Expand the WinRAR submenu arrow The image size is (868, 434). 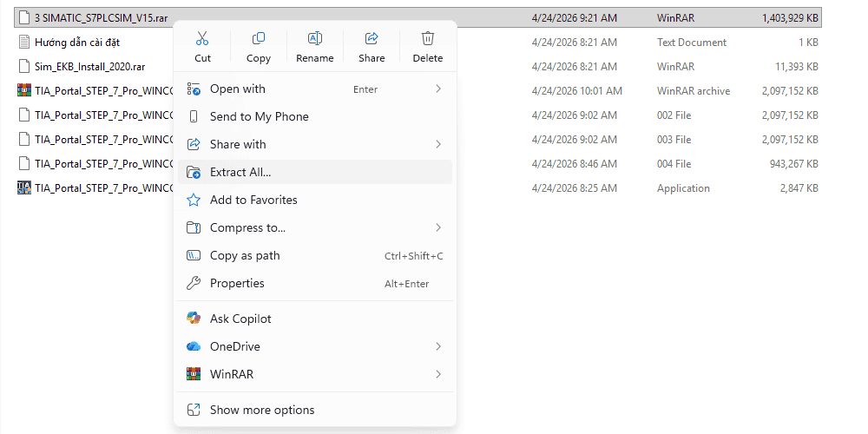pyautogui.click(x=438, y=374)
